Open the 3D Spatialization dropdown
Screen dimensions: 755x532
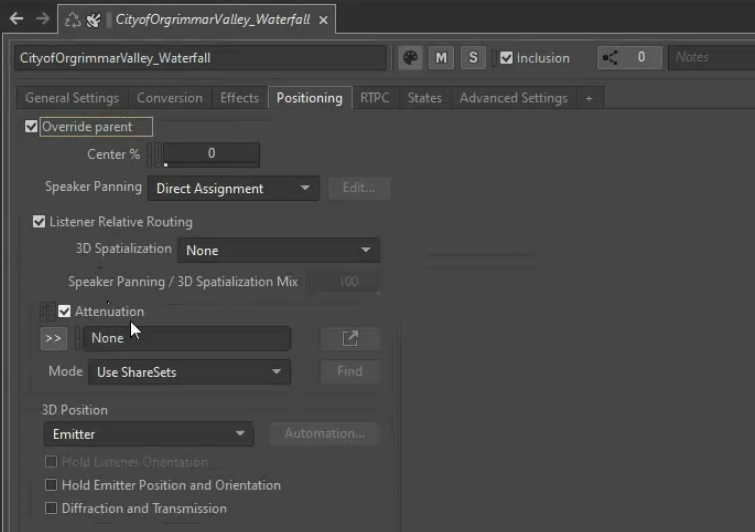click(x=278, y=250)
